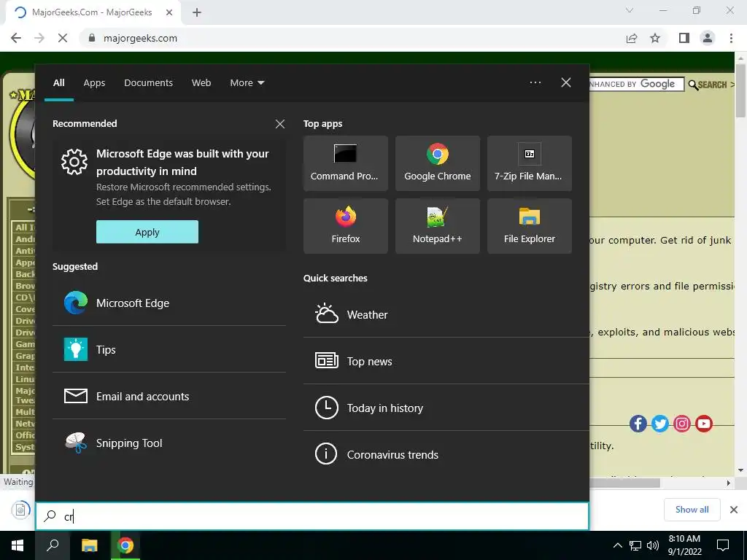747x560 pixels.
Task: Click the majorgeeks.com address bar
Action: tap(352, 38)
